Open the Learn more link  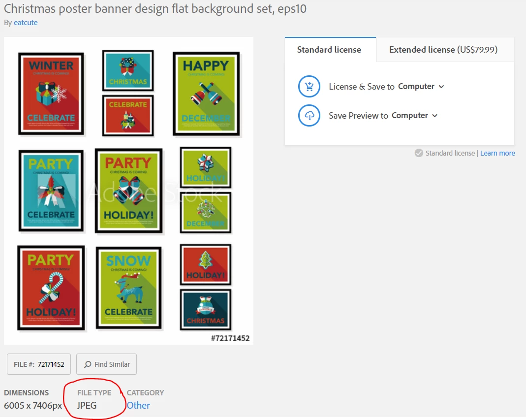[497, 153]
